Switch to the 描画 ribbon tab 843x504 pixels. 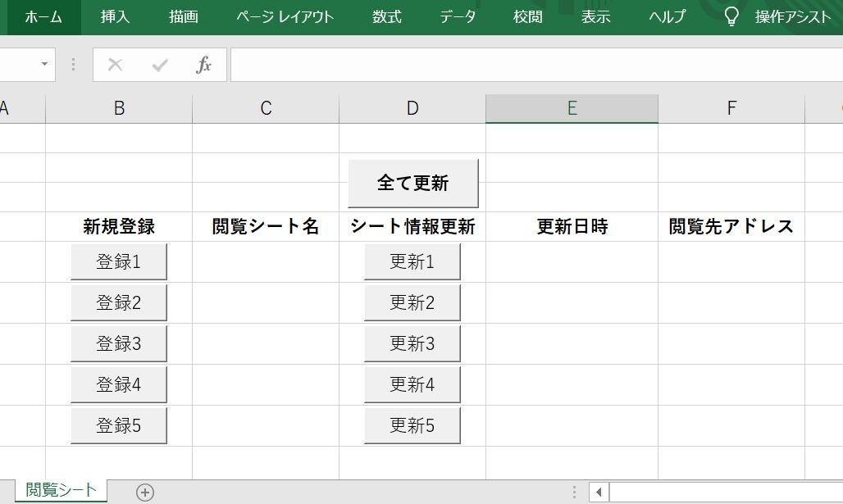point(184,17)
